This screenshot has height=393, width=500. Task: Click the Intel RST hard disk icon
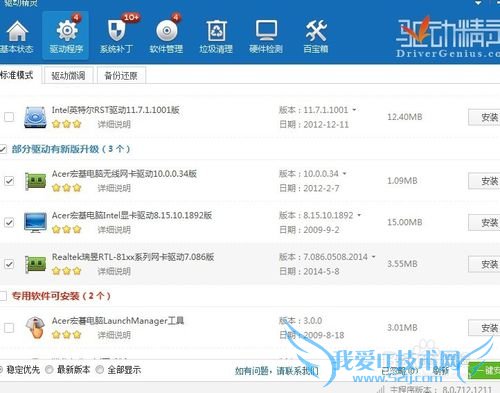tap(35, 117)
